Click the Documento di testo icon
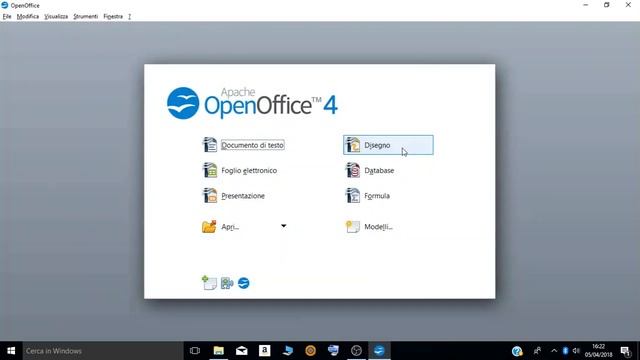The width and height of the screenshot is (640, 360). [210, 145]
